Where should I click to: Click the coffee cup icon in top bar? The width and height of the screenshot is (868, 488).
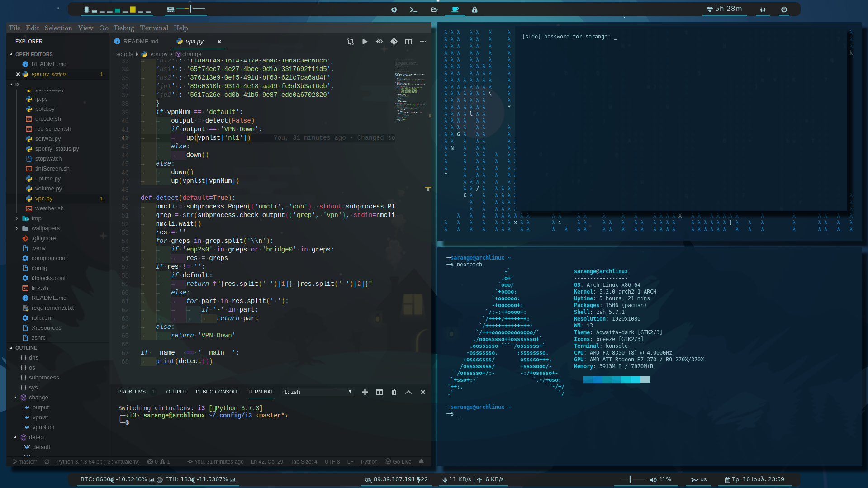click(455, 9)
